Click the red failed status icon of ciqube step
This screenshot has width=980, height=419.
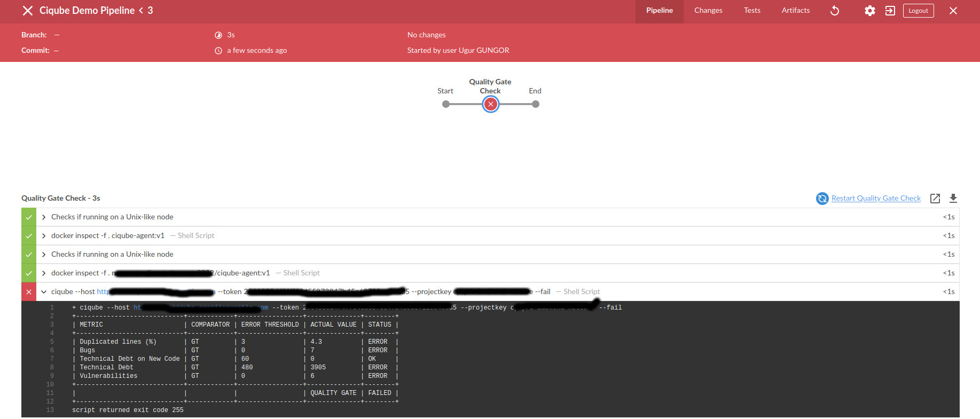pos(29,292)
